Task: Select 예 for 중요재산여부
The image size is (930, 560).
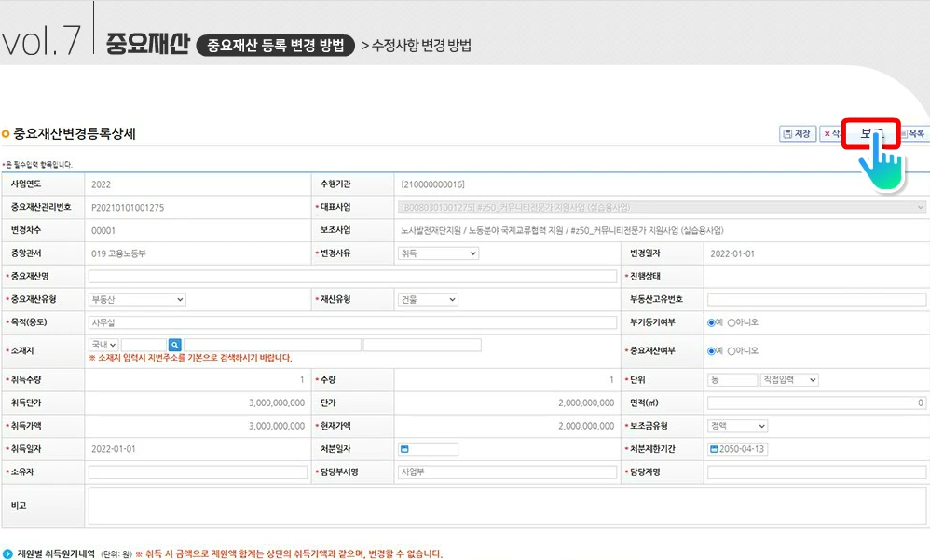Action: pyautogui.click(x=711, y=350)
